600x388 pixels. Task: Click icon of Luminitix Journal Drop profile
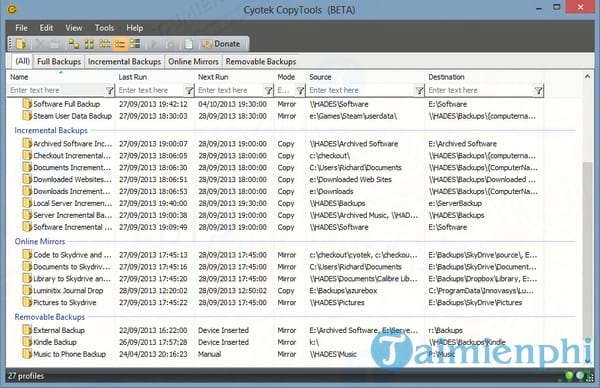tap(27, 290)
